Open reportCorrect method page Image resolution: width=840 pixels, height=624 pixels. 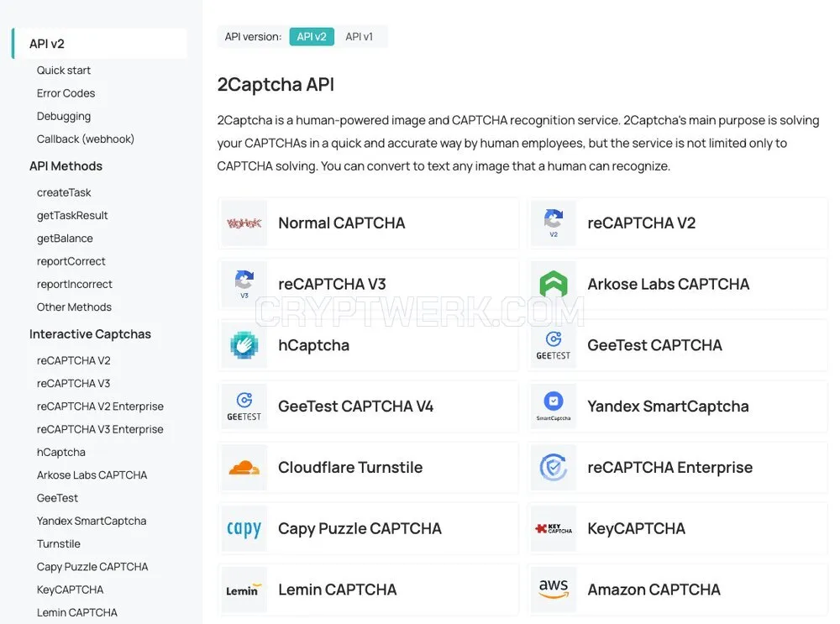coord(71,261)
